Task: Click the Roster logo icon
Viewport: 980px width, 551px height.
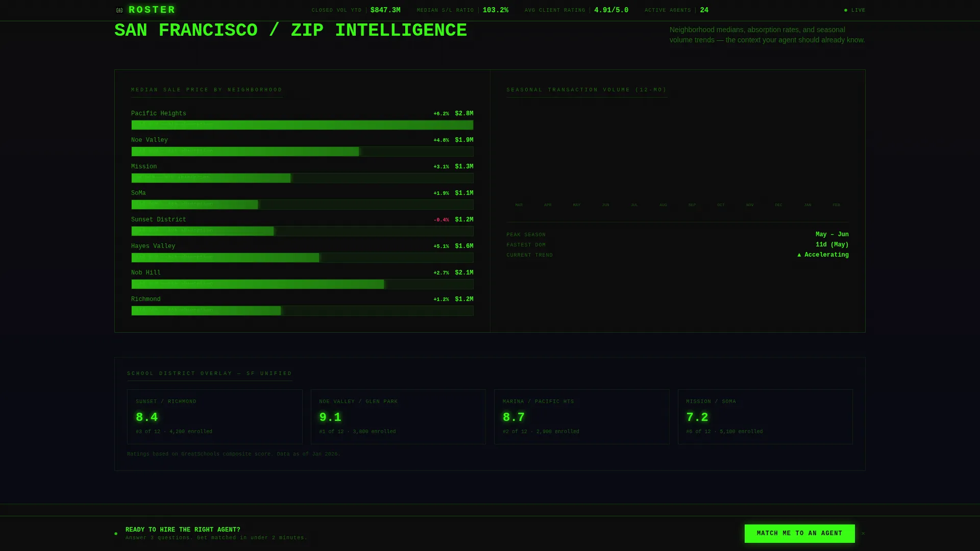Action: [x=119, y=10]
